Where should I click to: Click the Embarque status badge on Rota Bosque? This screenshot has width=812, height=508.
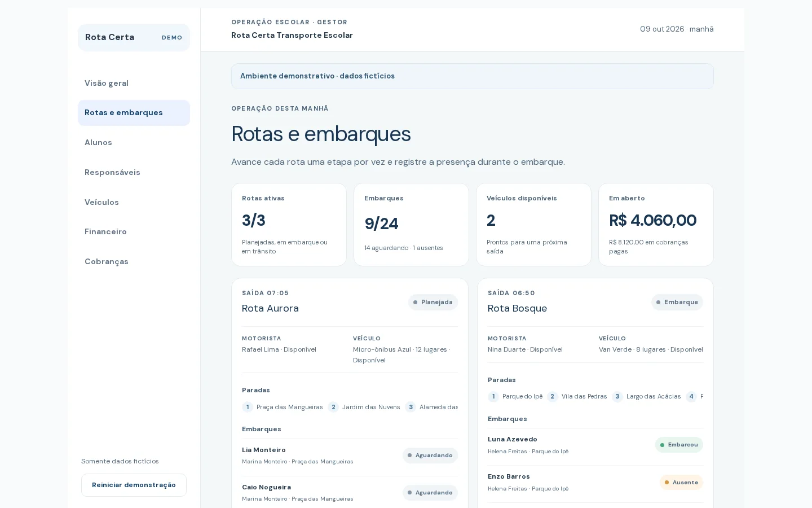[677, 302]
